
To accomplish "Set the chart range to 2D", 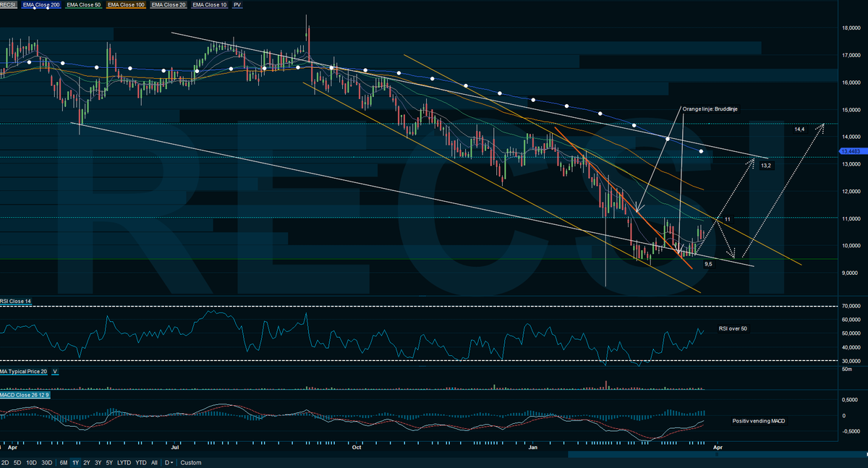I will point(5,462).
